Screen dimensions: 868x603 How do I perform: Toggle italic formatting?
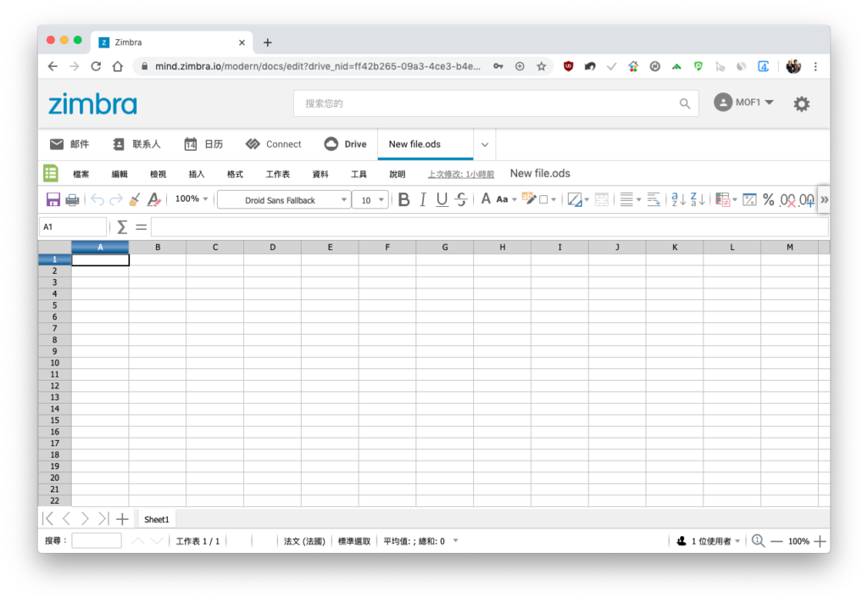[x=423, y=200]
